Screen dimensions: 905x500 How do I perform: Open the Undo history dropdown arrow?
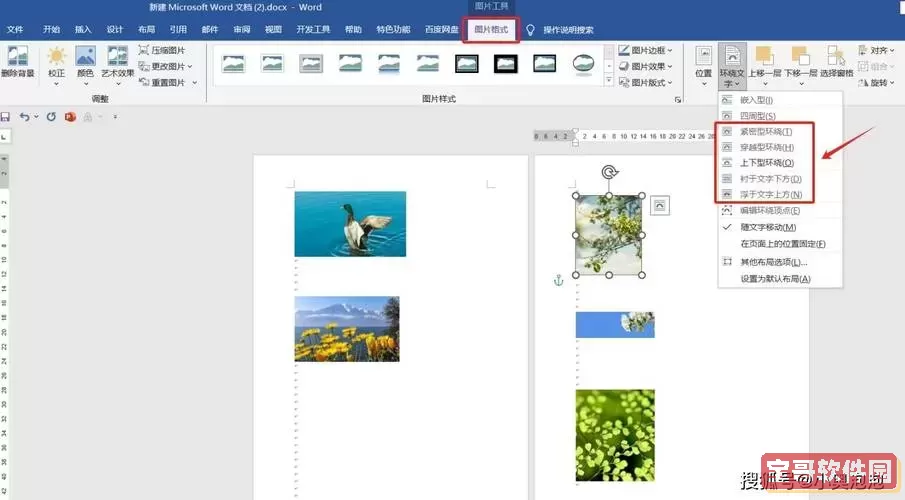coord(36,117)
